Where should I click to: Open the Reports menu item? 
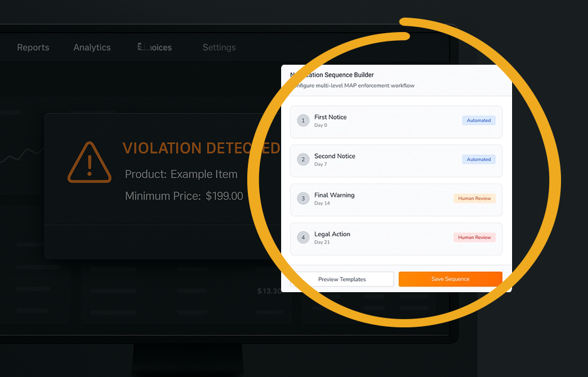coord(33,47)
